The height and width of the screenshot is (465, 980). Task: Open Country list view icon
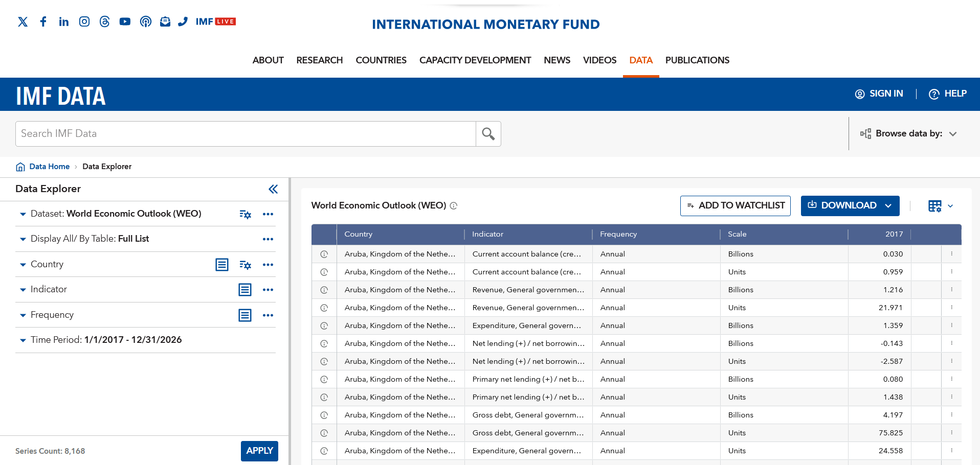click(x=221, y=265)
